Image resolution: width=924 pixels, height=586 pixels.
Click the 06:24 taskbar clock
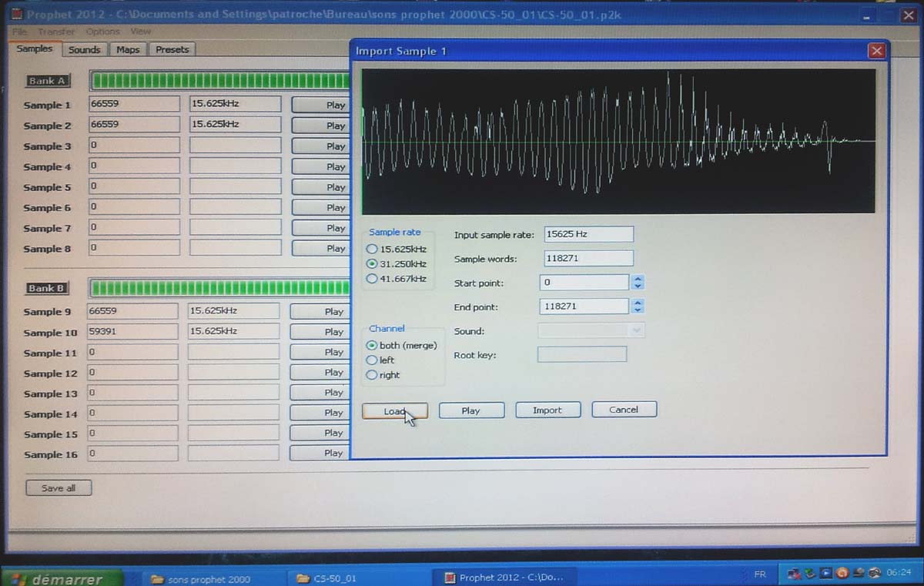[x=899, y=573]
